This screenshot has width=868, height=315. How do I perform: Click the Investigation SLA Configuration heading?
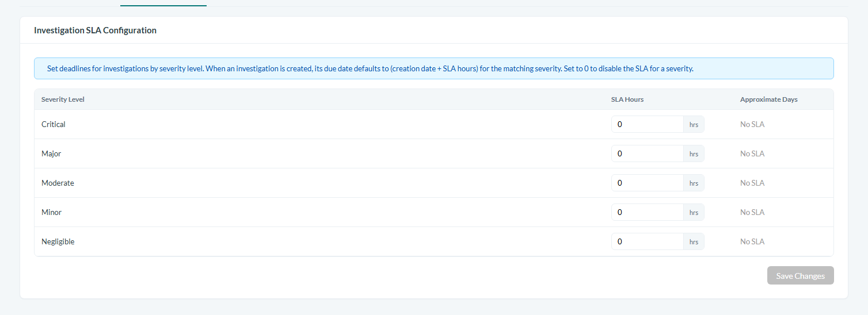click(x=95, y=30)
